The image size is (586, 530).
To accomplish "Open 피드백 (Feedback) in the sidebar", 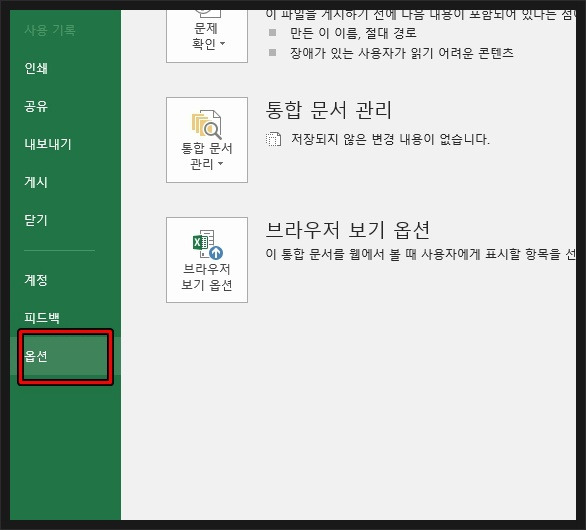I will tap(42, 318).
